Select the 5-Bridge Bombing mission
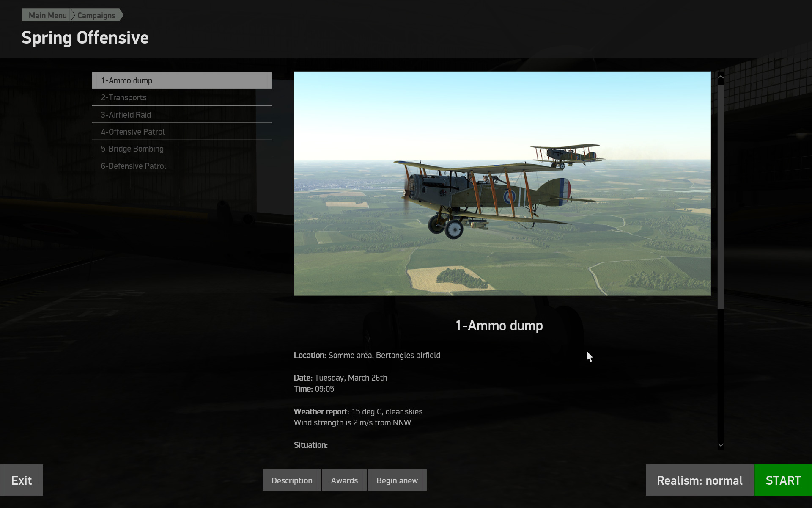Viewport: 812px width, 508px height. click(181, 149)
